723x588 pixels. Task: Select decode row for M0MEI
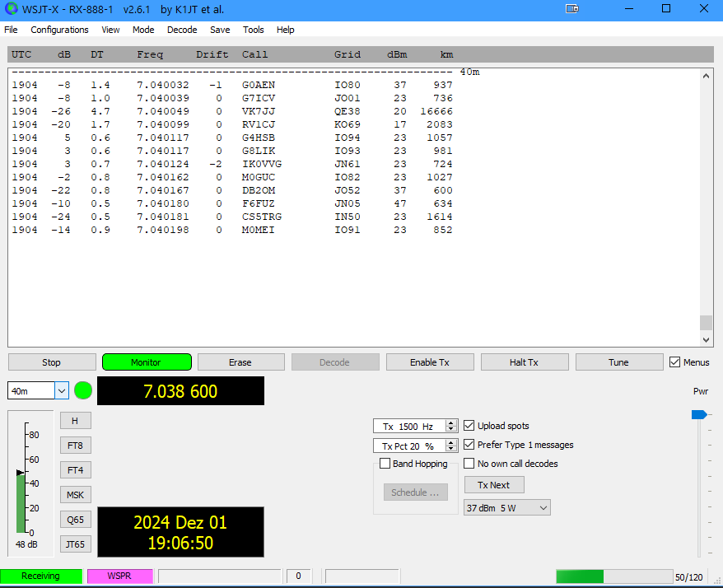(232, 230)
